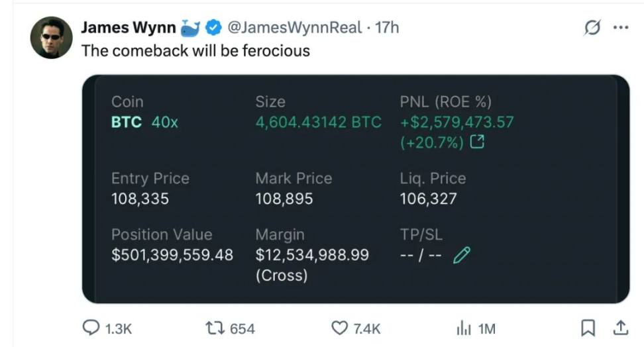Click the PNL external share icon
The image size is (644, 347).
[477, 142]
